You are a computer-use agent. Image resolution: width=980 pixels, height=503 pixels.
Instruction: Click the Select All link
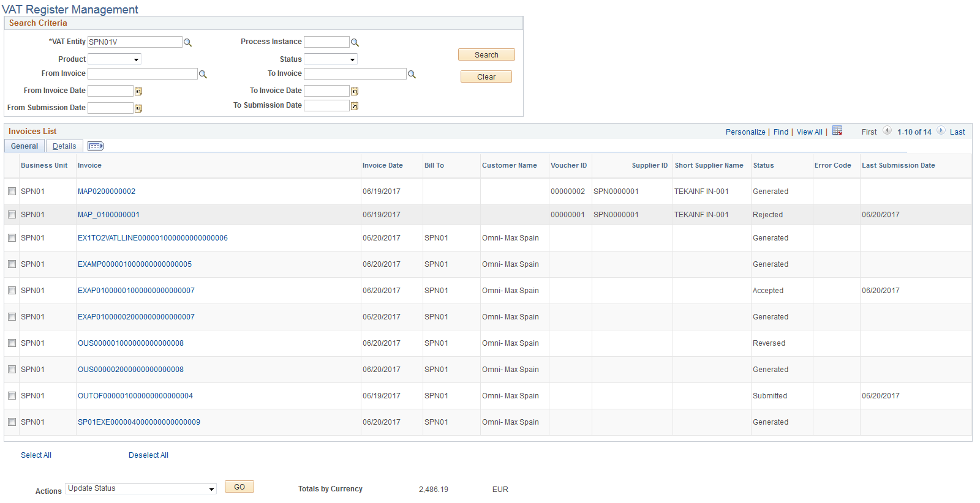tap(36, 455)
